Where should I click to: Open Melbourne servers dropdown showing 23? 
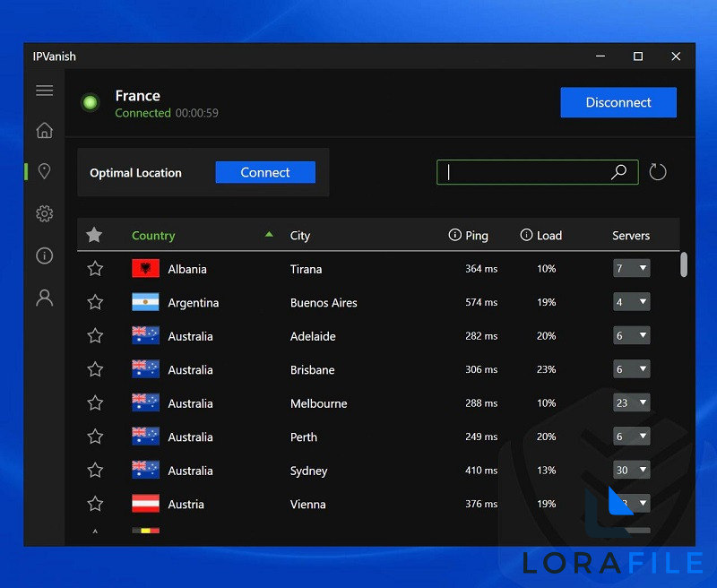632,403
